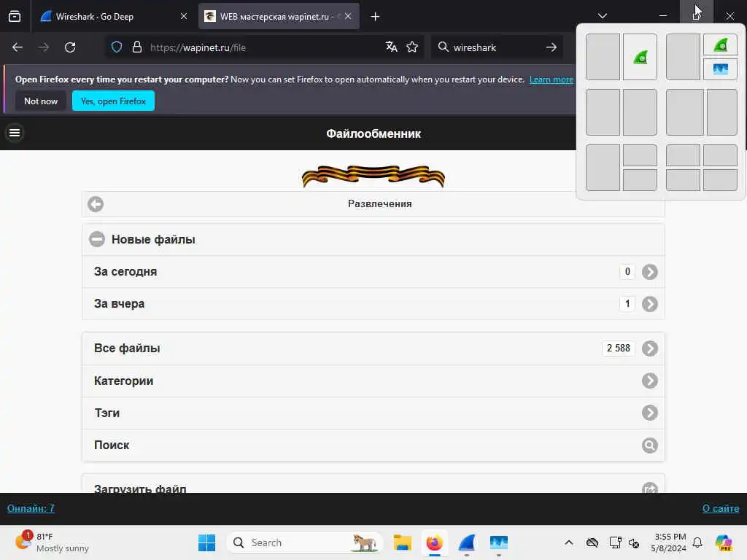Open the list all tabs dropdown chevron
This screenshot has height=560, width=747.
tap(602, 16)
